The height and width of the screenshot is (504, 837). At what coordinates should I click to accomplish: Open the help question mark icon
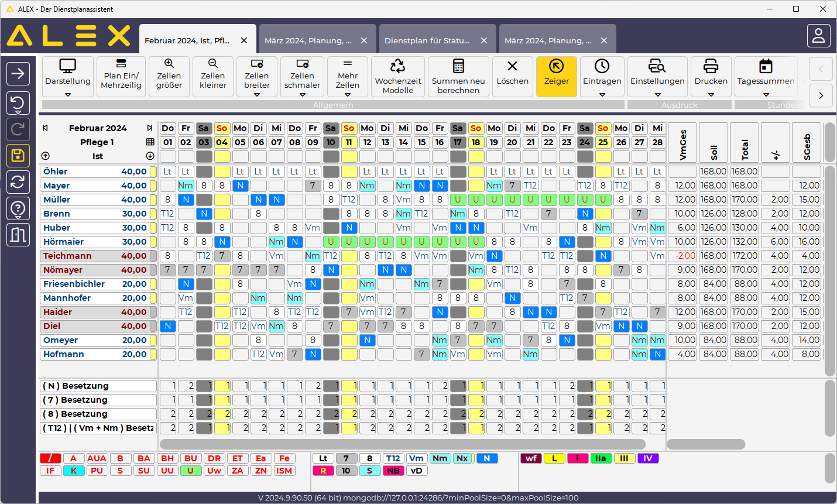(x=18, y=208)
